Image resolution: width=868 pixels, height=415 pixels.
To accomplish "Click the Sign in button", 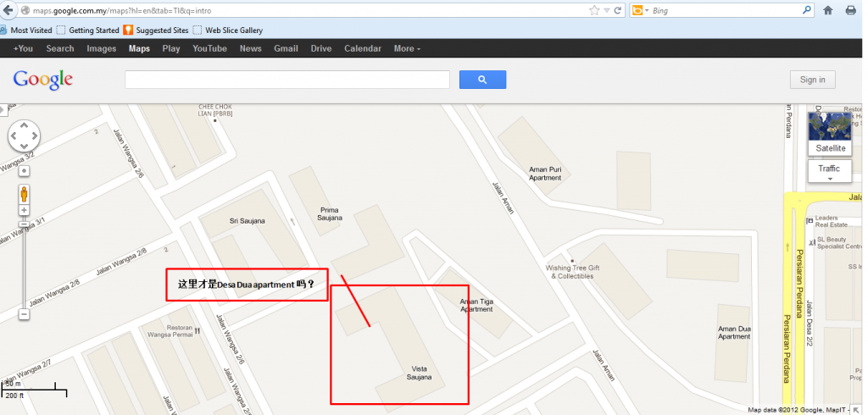I will coord(812,80).
